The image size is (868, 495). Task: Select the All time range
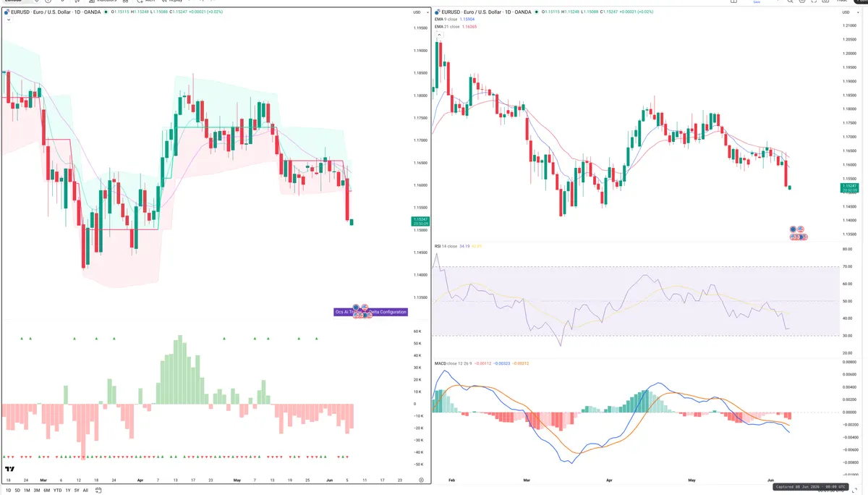tap(85, 490)
